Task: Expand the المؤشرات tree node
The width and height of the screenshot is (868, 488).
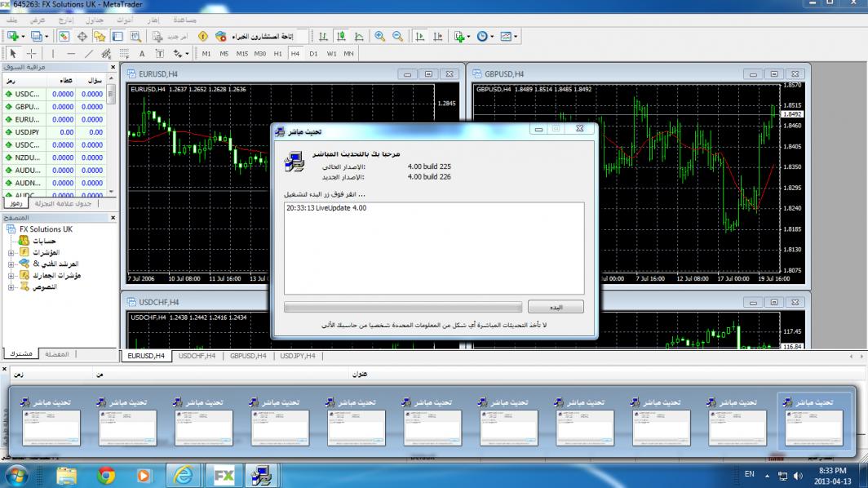Action: (x=11, y=253)
